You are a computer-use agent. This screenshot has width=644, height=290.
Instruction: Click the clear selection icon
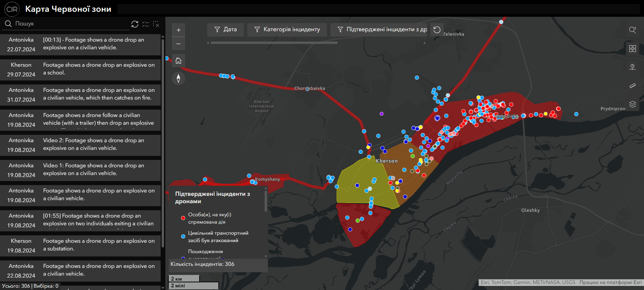(156, 24)
